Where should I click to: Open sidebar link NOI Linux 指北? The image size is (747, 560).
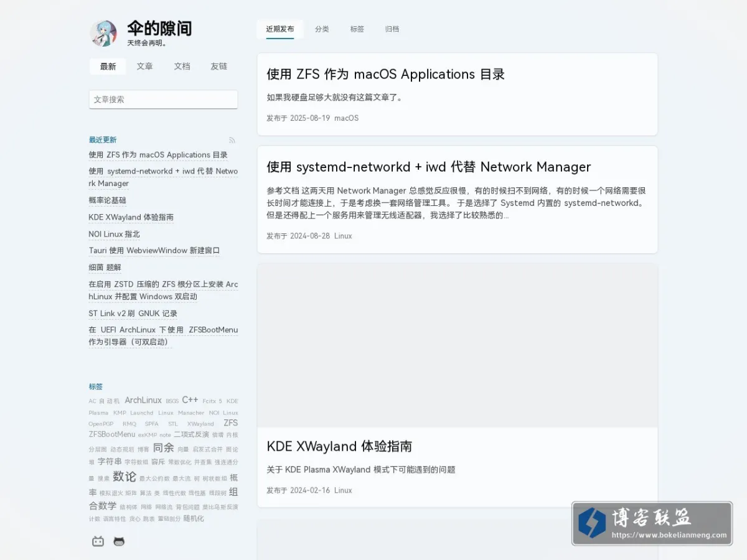(x=115, y=234)
